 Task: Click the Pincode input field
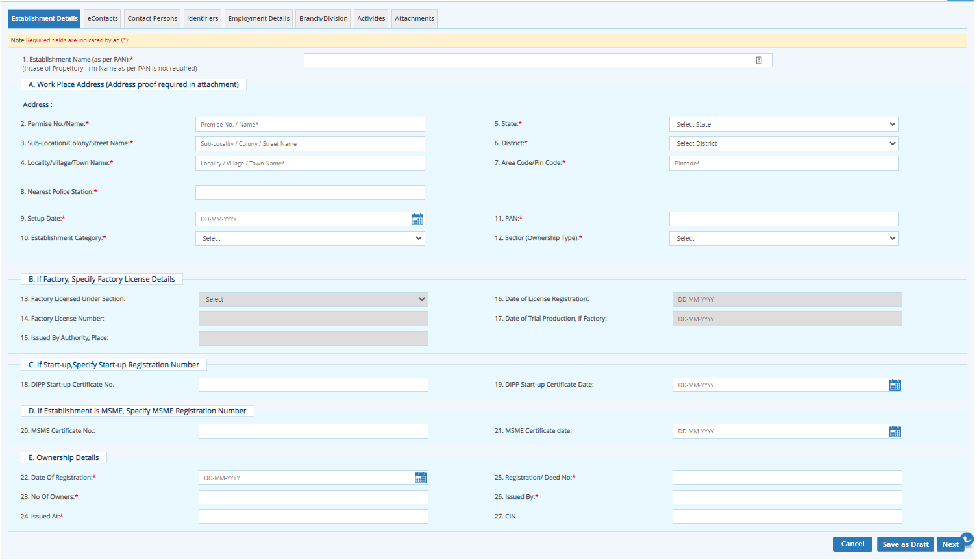coord(784,164)
